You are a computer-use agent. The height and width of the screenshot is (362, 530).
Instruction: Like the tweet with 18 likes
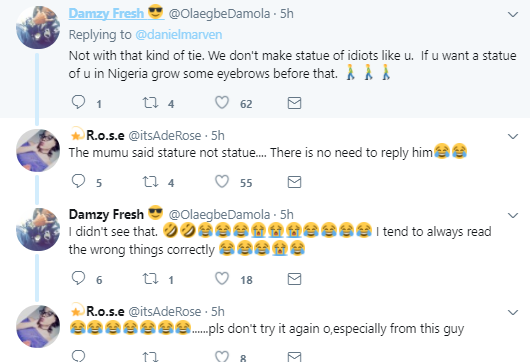click(222, 279)
